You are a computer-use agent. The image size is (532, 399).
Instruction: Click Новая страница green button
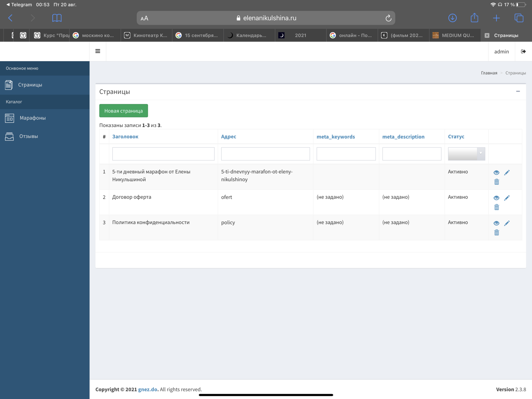pos(123,111)
